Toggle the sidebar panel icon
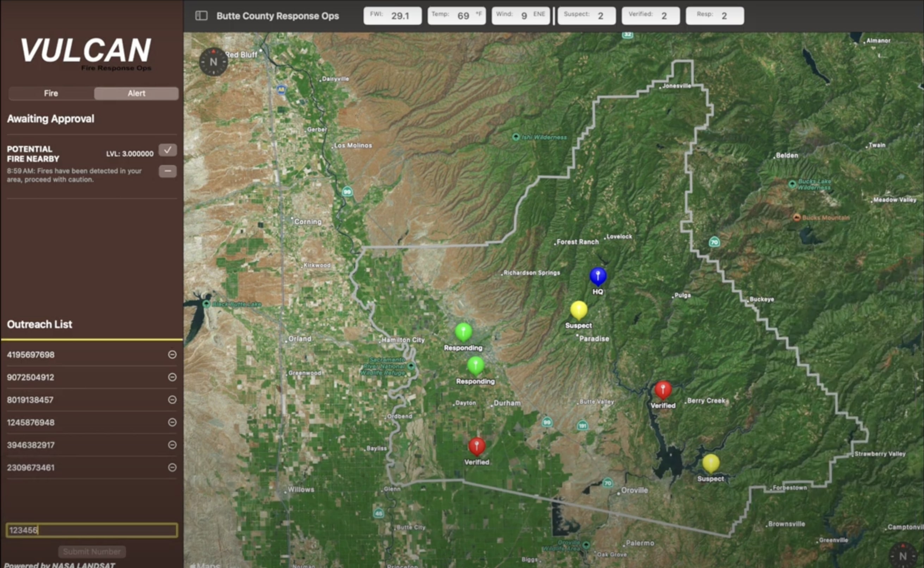 point(201,16)
